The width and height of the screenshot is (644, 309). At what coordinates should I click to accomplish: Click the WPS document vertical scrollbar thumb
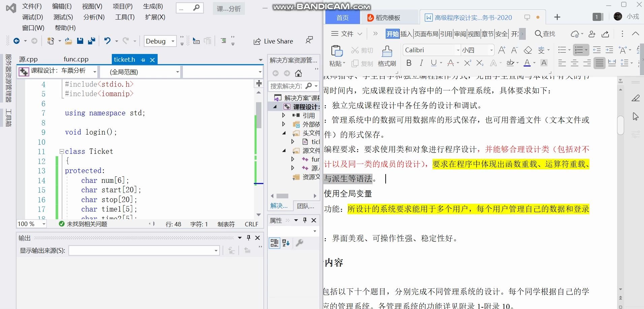(x=620, y=125)
